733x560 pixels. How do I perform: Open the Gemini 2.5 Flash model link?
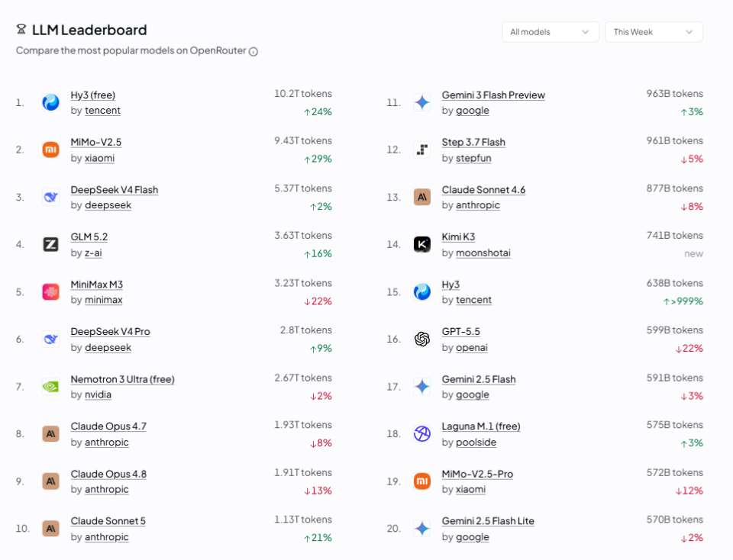point(479,379)
